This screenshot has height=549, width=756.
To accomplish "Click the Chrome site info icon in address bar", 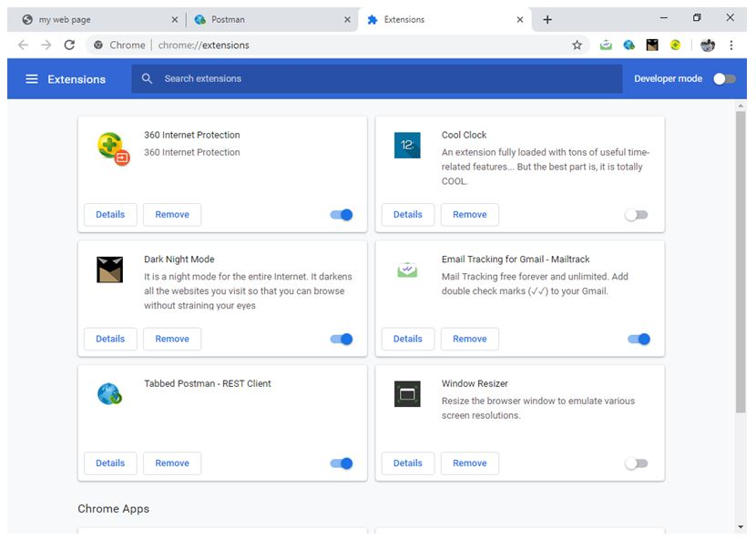I will pos(98,45).
